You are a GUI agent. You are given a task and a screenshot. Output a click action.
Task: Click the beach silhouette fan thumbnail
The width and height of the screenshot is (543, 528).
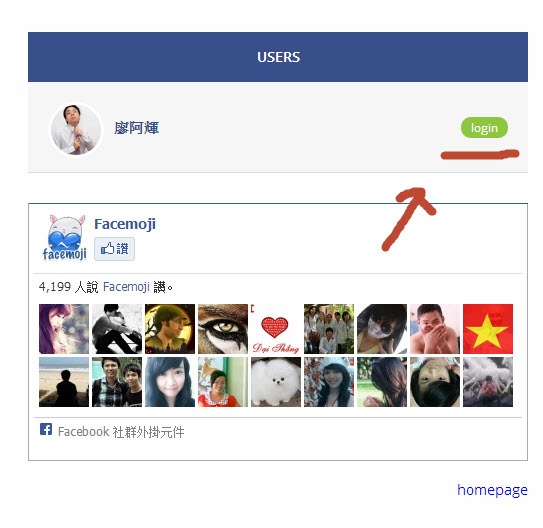[x=64, y=382]
